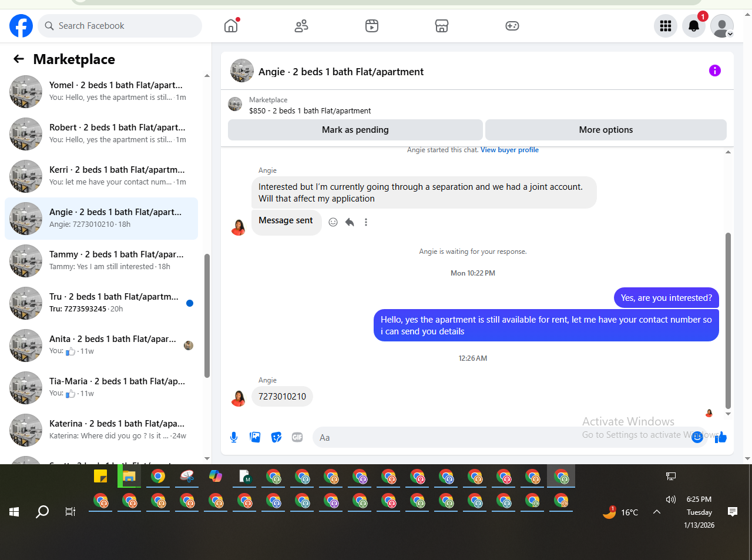Open Task View on the taskbar
The height and width of the screenshot is (560, 752).
(70, 512)
